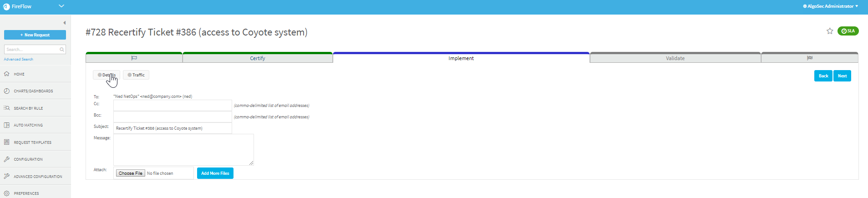The width and height of the screenshot is (868, 198).
Task: Click the green SLA badge
Action: pos(848,31)
